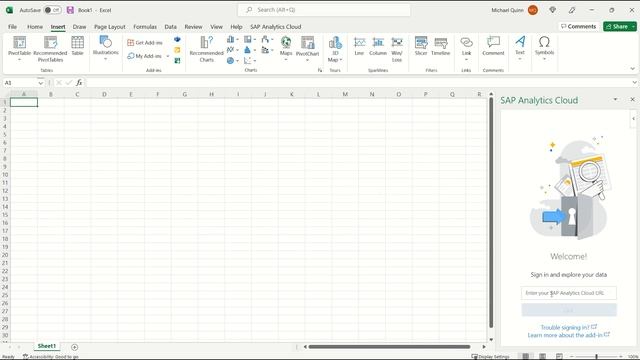This screenshot has width=640, height=360.
Task: Open the Maps chart option
Action: pyautogui.click(x=286, y=48)
